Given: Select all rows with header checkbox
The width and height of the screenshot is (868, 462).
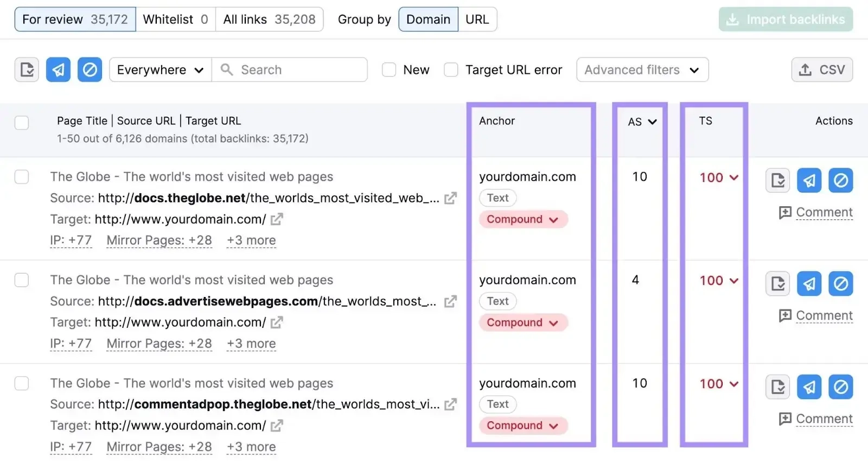Looking at the screenshot, I should 22,123.
